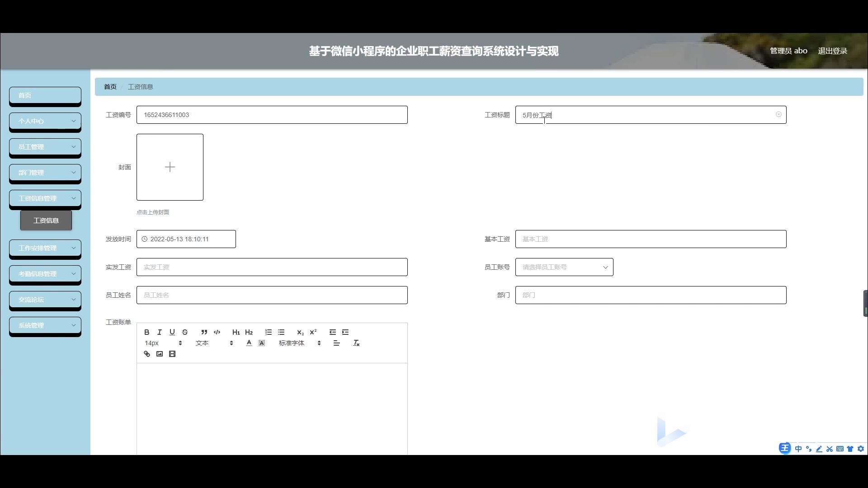Apply subscript formatting
Image resolution: width=868 pixels, height=488 pixels.
pyautogui.click(x=301, y=332)
